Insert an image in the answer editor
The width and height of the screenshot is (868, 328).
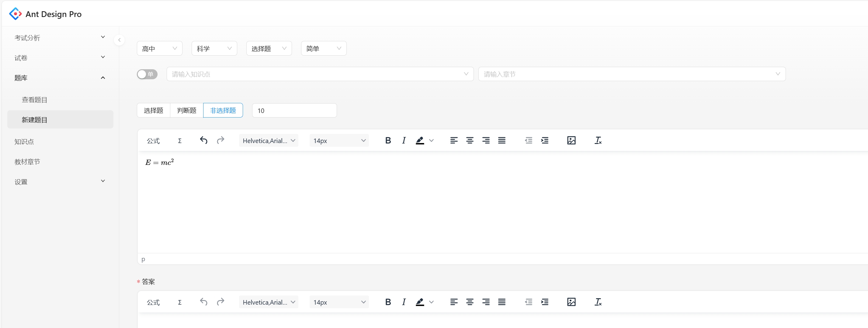(x=571, y=302)
